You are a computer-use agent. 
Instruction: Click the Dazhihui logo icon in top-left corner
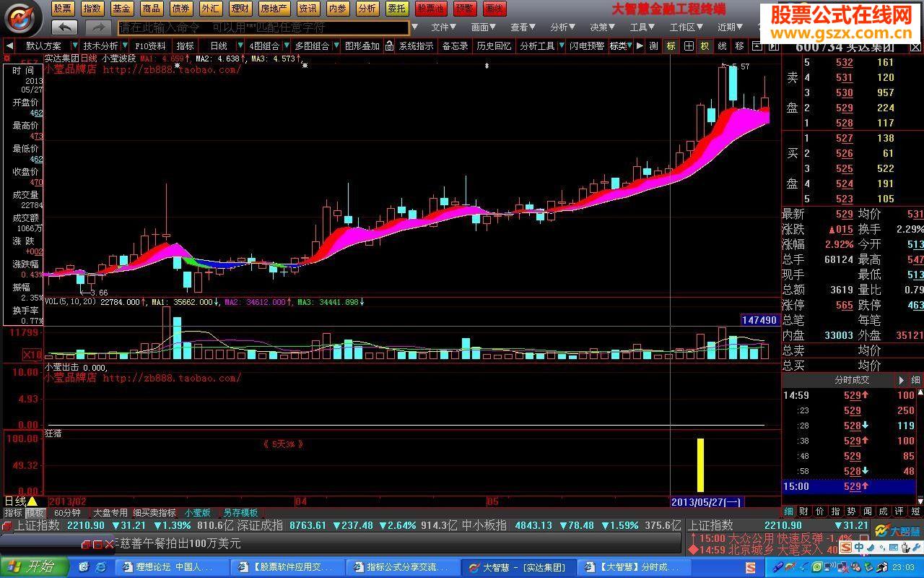(23, 17)
